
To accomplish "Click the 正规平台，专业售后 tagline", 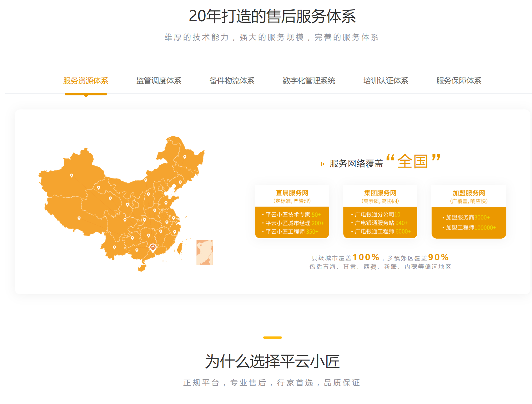I will (272, 383).
